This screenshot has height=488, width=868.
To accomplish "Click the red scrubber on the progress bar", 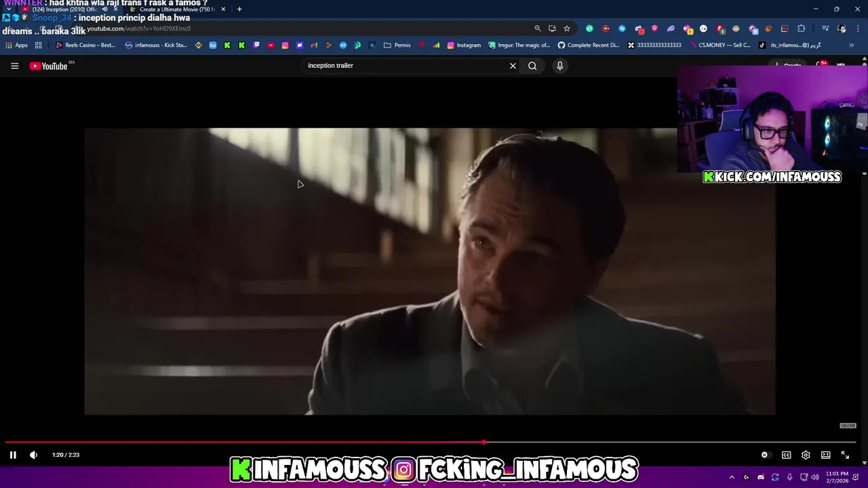I will [x=484, y=442].
